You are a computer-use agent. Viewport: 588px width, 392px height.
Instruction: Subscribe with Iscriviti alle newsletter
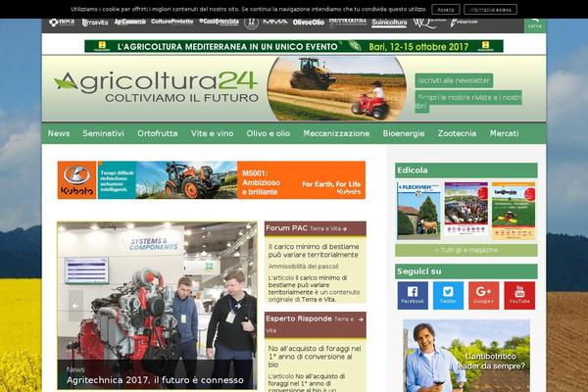tap(454, 80)
